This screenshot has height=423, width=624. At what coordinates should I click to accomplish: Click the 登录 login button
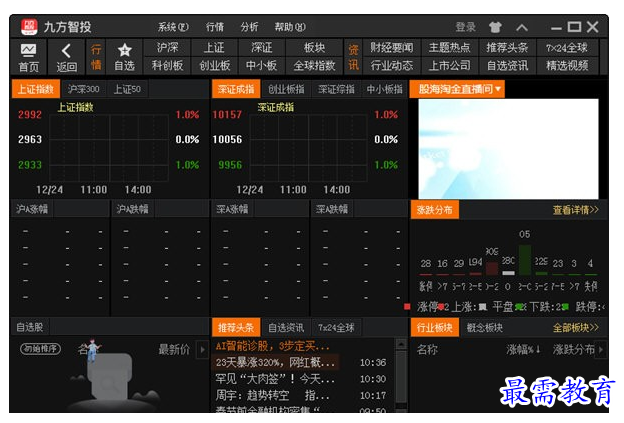(465, 27)
